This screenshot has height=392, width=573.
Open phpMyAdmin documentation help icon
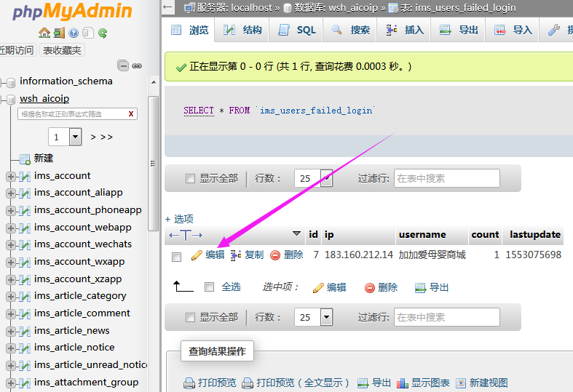74,33
